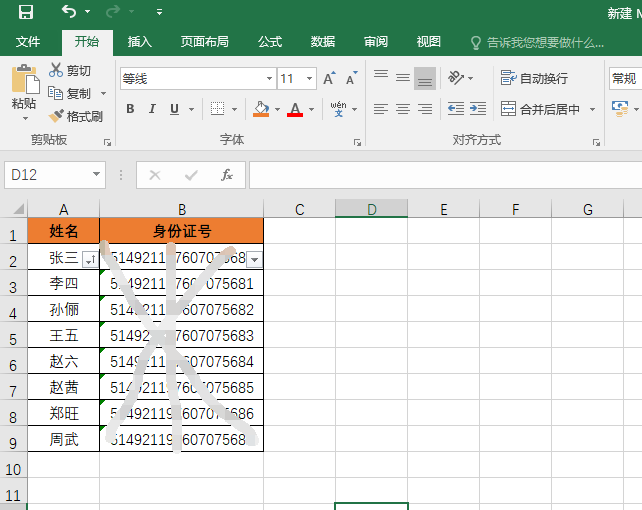Apply the red font color A
The image size is (642, 510).
295,109
